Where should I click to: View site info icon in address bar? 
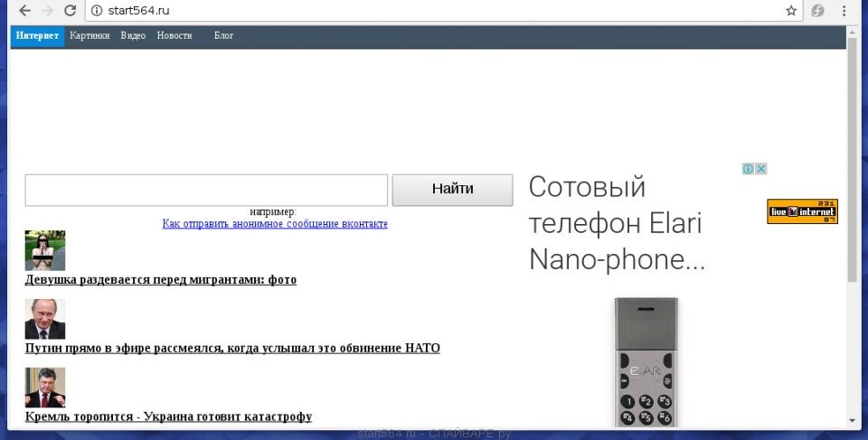coord(96,11)
